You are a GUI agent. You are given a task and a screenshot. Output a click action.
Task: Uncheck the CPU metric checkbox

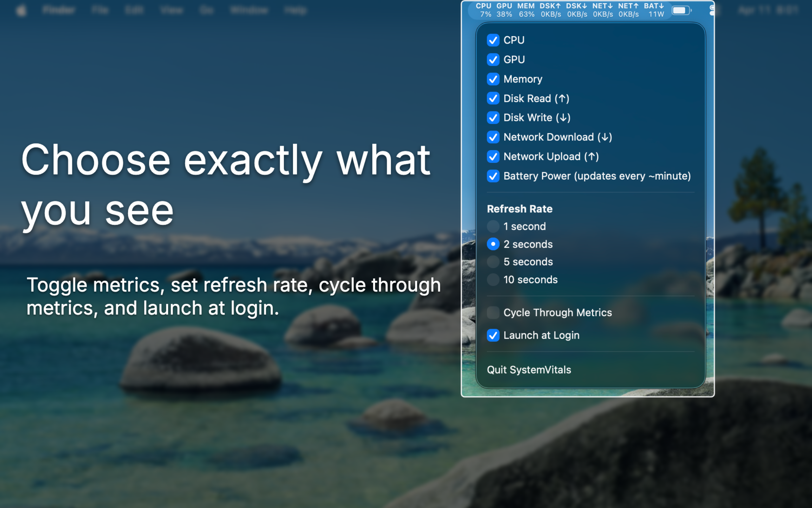coord(493,40)
